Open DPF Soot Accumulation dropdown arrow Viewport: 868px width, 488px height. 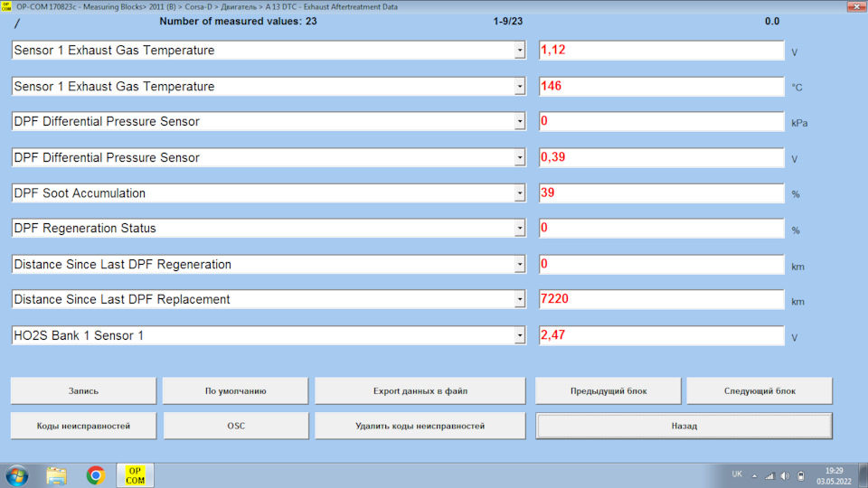tap(519, 193)
